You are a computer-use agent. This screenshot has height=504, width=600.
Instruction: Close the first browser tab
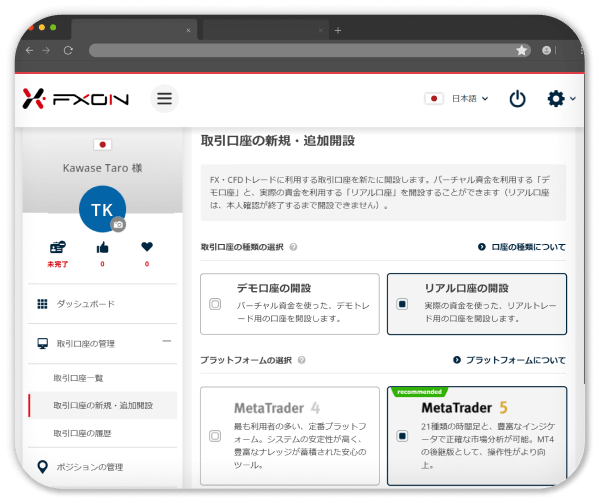point(188,30)
